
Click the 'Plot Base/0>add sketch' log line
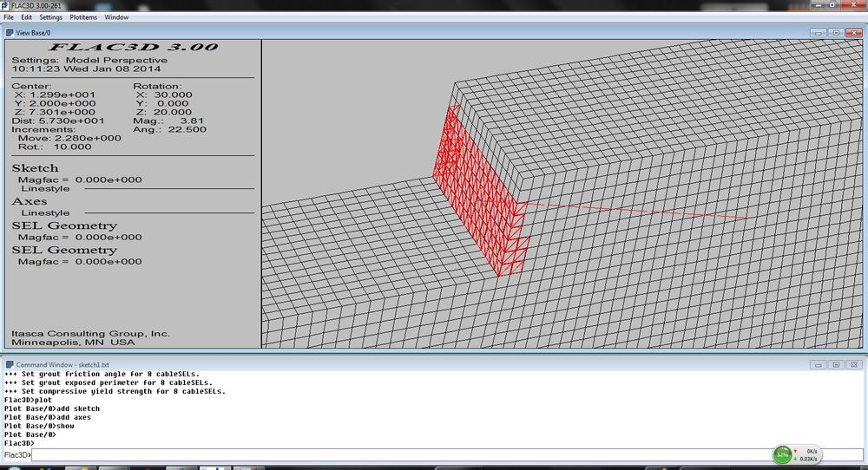(52, 408)
